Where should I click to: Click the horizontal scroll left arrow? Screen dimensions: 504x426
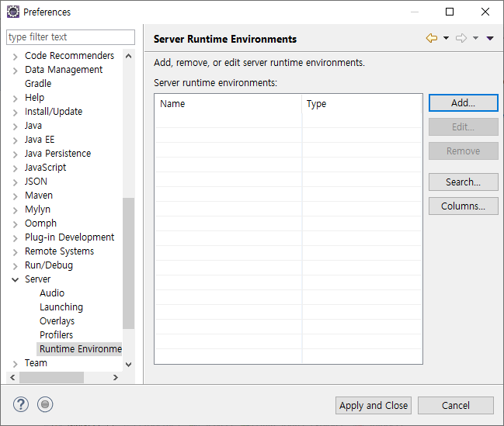click(12, 377)
